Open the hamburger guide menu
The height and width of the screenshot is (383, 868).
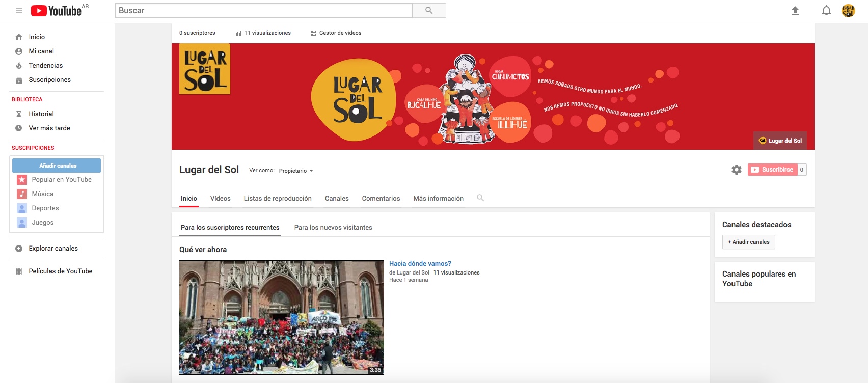coord(19,11)
